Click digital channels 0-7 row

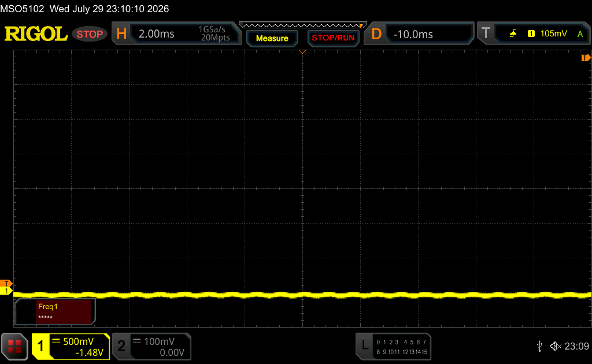(x=401, y=342)
